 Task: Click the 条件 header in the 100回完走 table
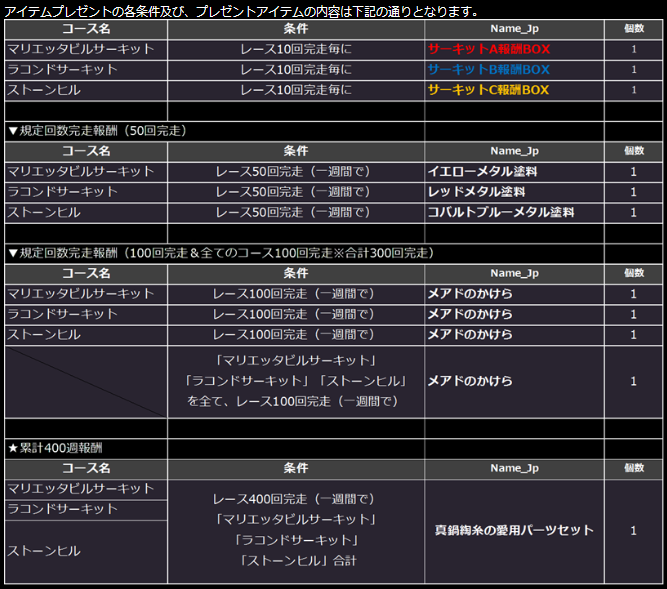pyautogui.click(x=295, y=273)
